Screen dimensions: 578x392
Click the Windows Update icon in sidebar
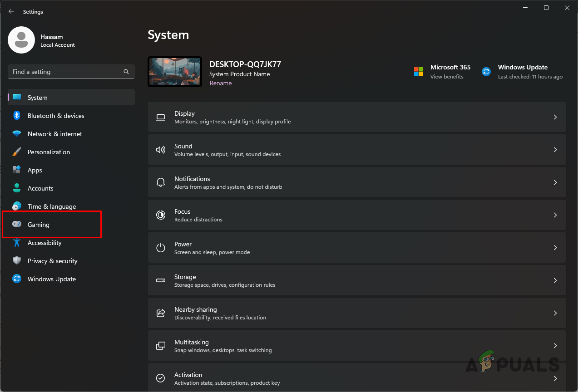(x=17, y=279)
